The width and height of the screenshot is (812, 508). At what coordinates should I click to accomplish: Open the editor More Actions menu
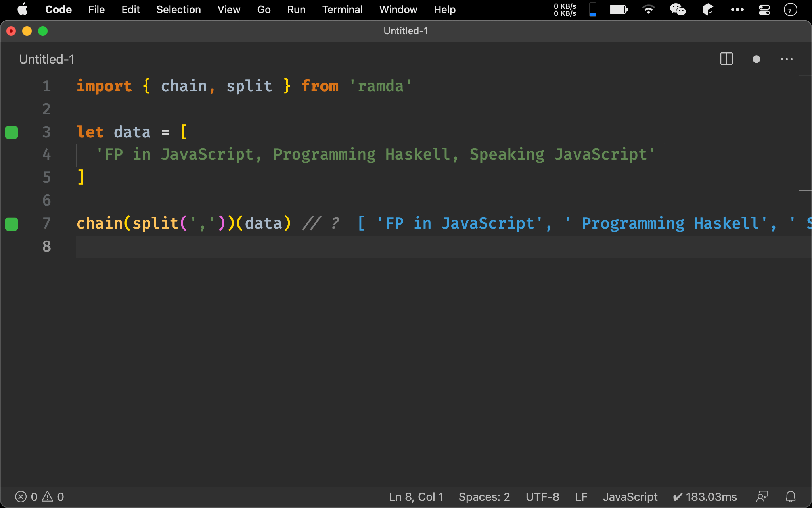tap(787, 59)
